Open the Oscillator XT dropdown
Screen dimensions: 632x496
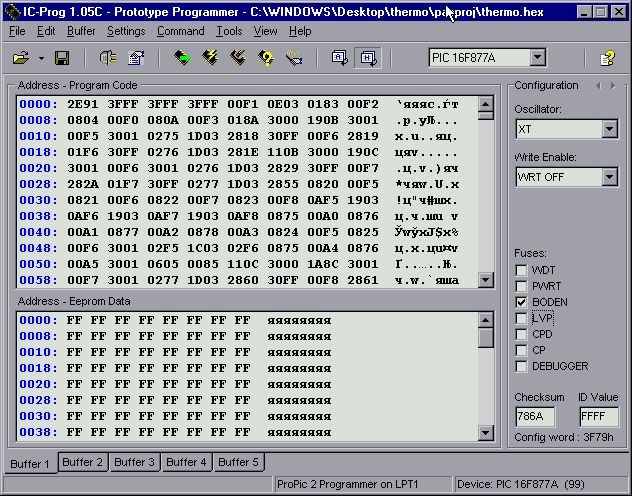(609, 129)
